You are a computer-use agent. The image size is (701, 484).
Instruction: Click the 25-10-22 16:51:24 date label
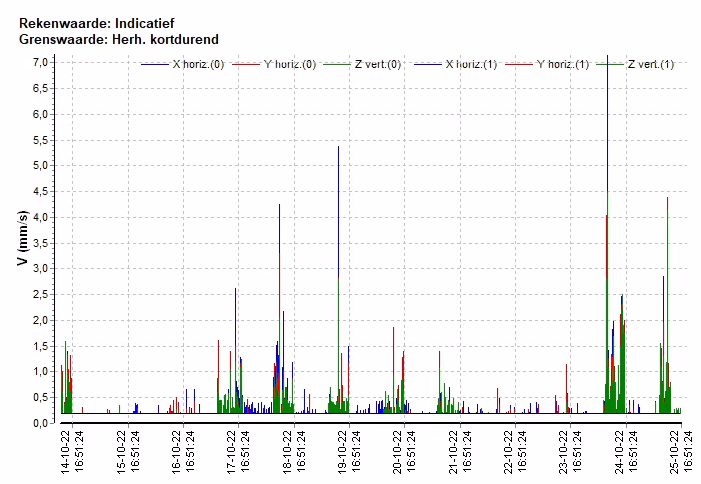(681, 450)
